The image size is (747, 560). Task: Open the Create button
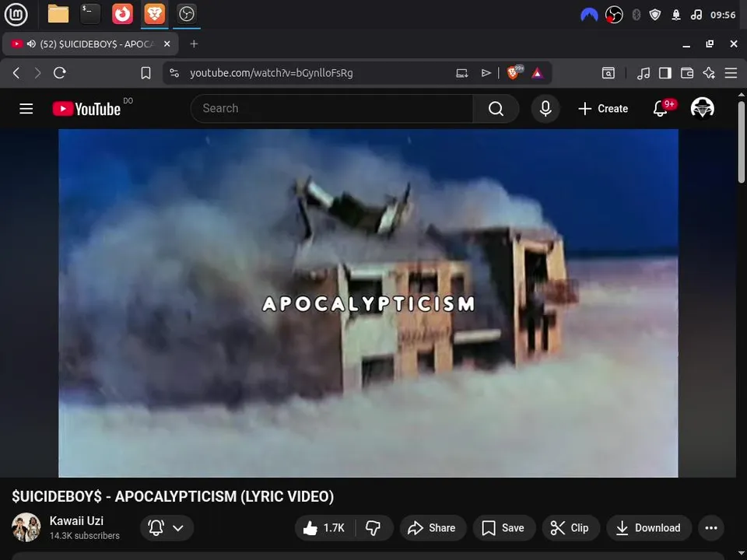pyautogui.click(x=603, y=109)
